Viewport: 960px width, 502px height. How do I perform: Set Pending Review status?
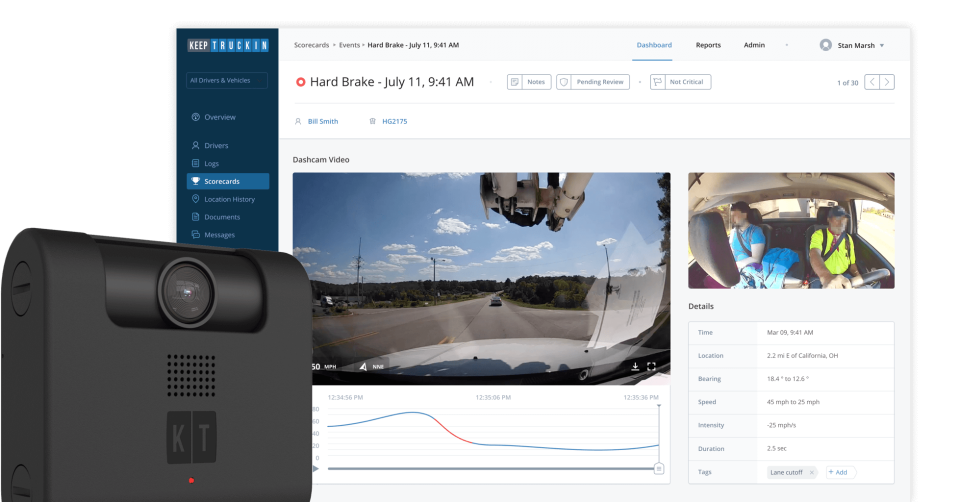(593, 82)
